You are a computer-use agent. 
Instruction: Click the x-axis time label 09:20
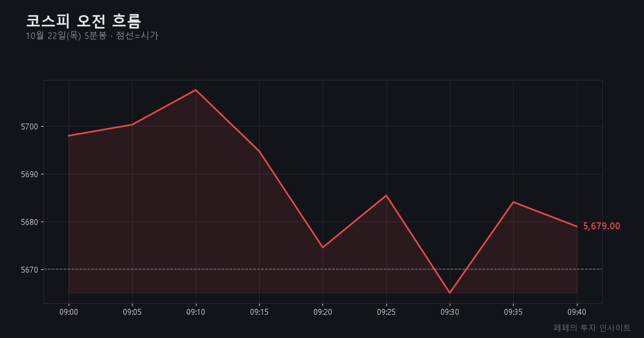[x=323, y=311]
